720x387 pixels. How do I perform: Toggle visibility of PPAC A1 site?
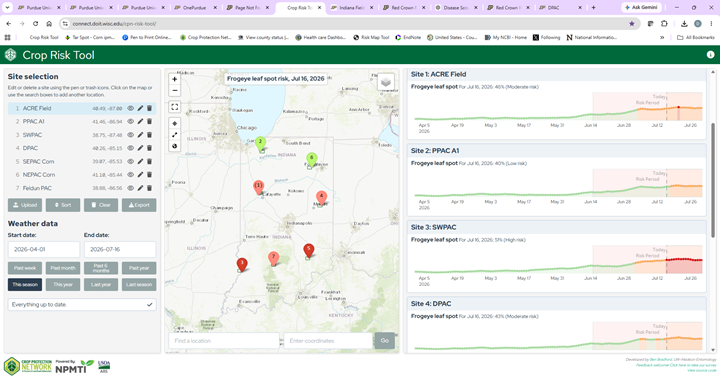point(130,122)
